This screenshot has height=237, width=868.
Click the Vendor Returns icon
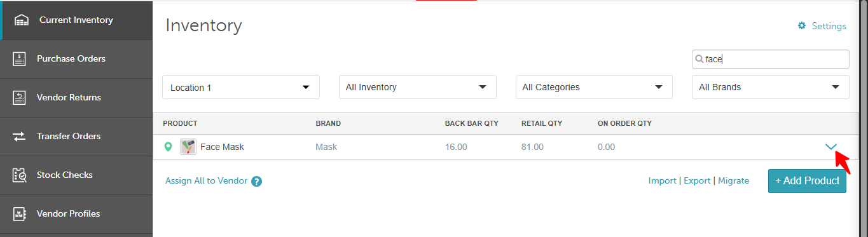(19, 97)
